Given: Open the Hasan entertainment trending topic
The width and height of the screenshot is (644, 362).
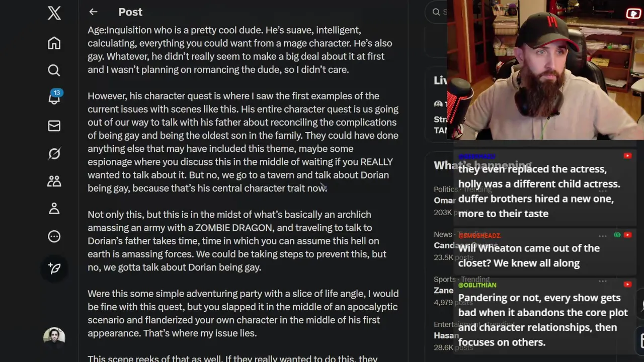Looking at the screenshot, I should [446, 335].
